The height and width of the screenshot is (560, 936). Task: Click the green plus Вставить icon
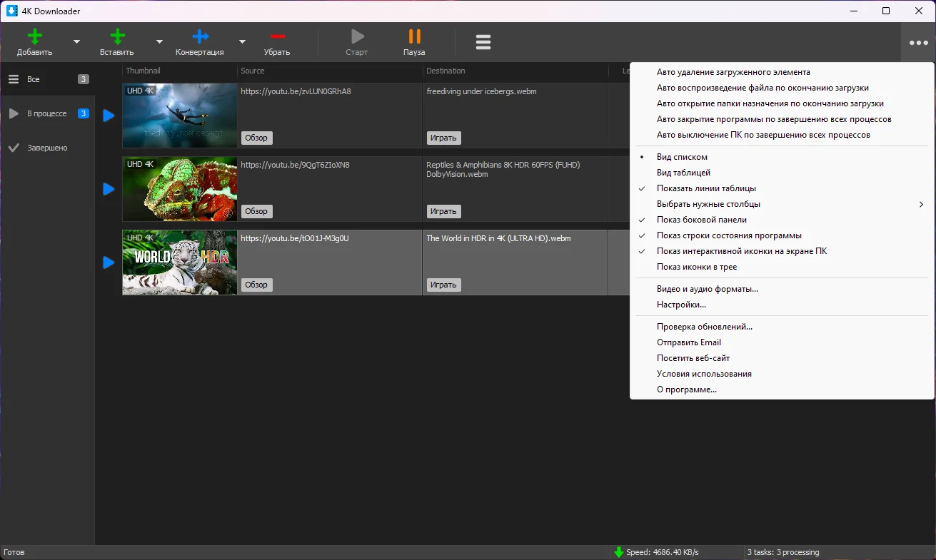tap(118, 36)
